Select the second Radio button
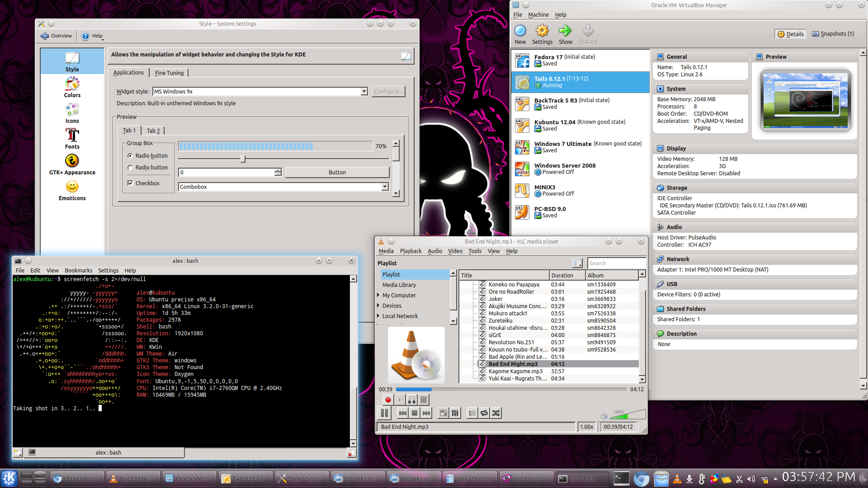Viewport: 868px width, 488px height. 131,168
